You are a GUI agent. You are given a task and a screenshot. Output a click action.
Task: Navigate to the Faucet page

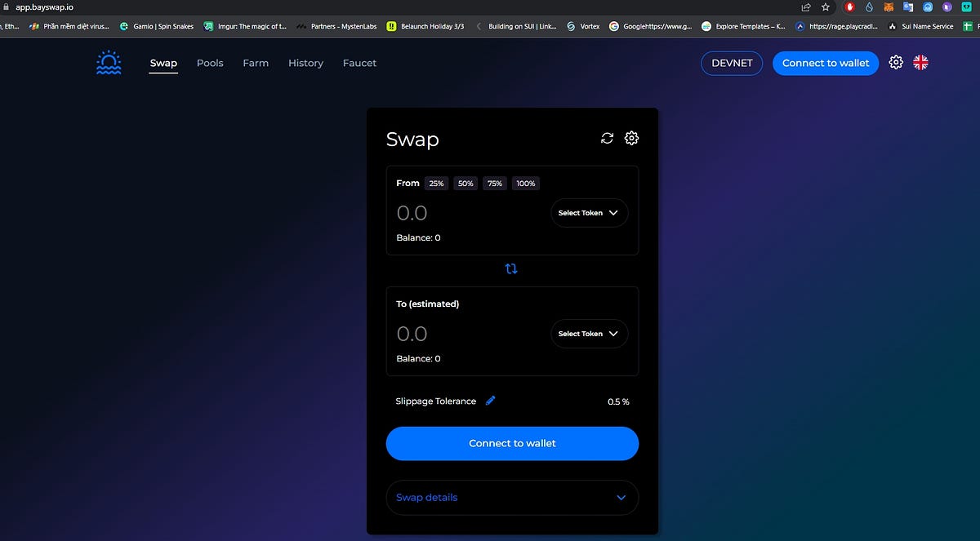[x=359, y=62]
